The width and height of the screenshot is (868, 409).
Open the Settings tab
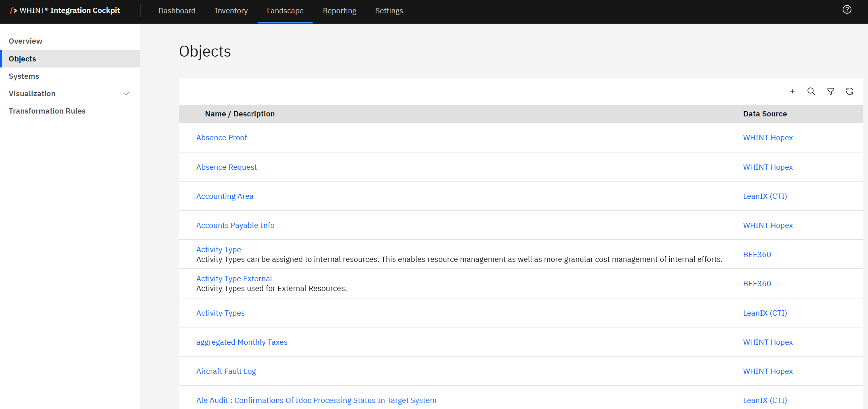[389, 11]
